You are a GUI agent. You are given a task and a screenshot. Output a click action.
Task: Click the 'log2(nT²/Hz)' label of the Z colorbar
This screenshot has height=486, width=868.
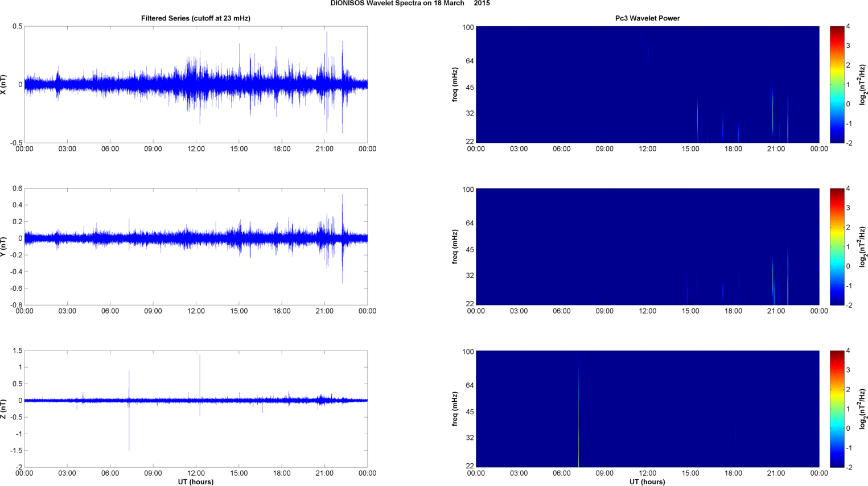tap(863, 409)
